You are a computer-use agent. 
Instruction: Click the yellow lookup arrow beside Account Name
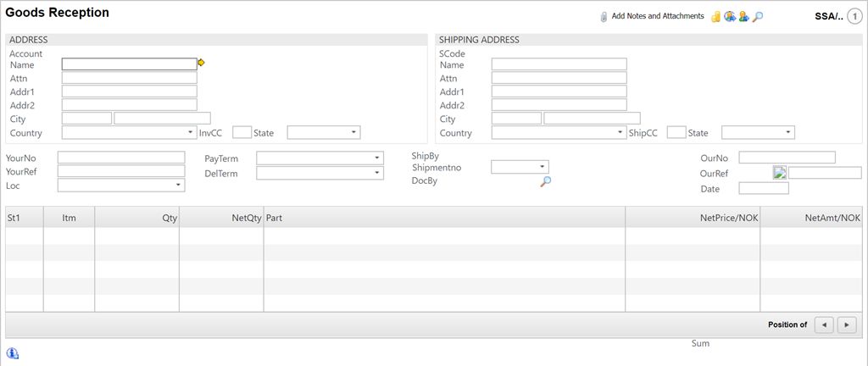pos(201,63)
